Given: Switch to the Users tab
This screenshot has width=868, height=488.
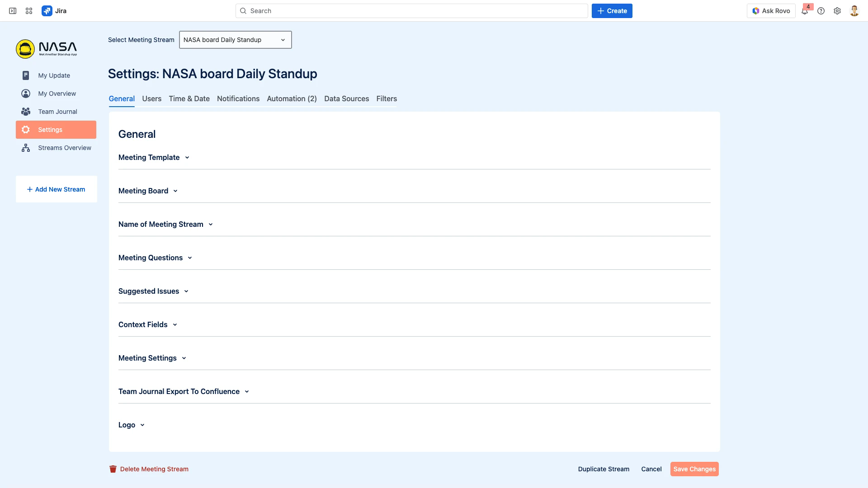Looking at the screenshot, I should click(151, 99).
